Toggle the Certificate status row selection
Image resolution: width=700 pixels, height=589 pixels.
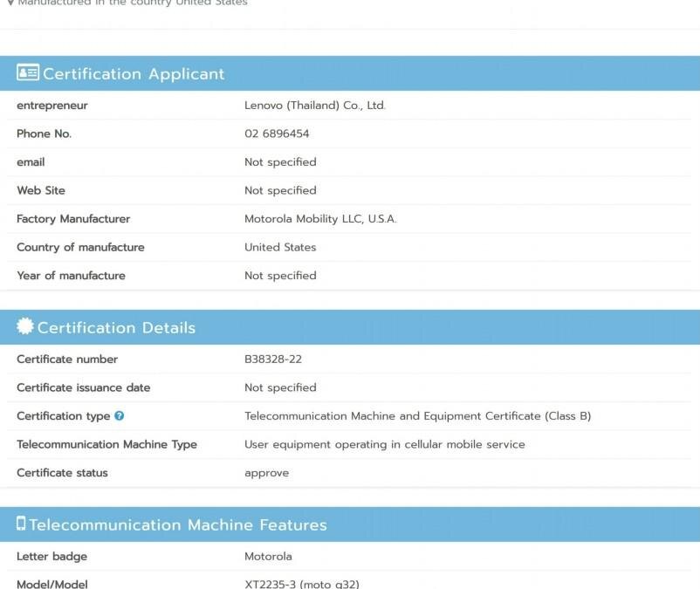[349, 472]
